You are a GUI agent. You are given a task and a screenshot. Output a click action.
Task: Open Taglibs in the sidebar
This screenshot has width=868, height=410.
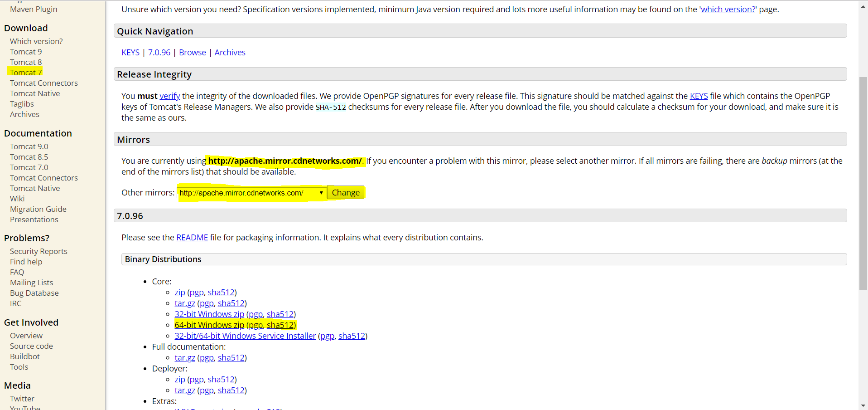(x=22, y=104)
